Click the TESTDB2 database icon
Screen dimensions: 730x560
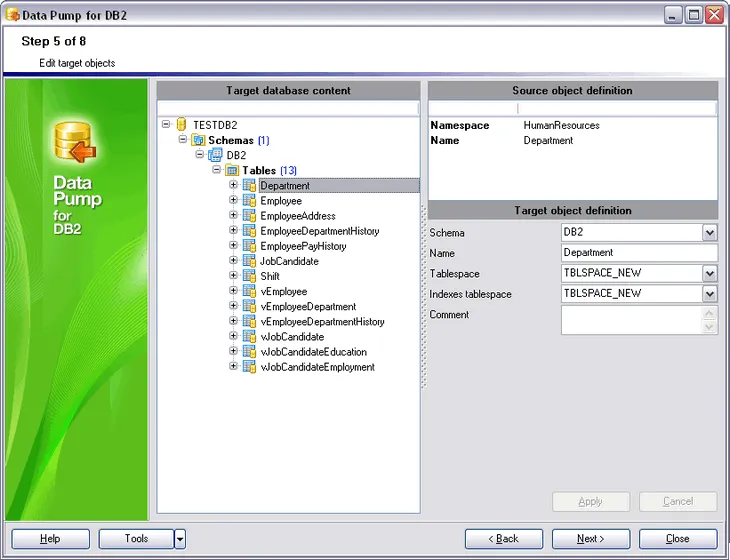pos(182,125)
